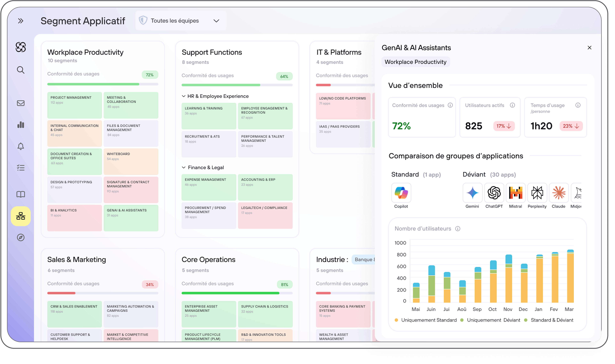Open the mail envelope icon in sidebar
Screen dimensions: 615x364
pos(21,103)
